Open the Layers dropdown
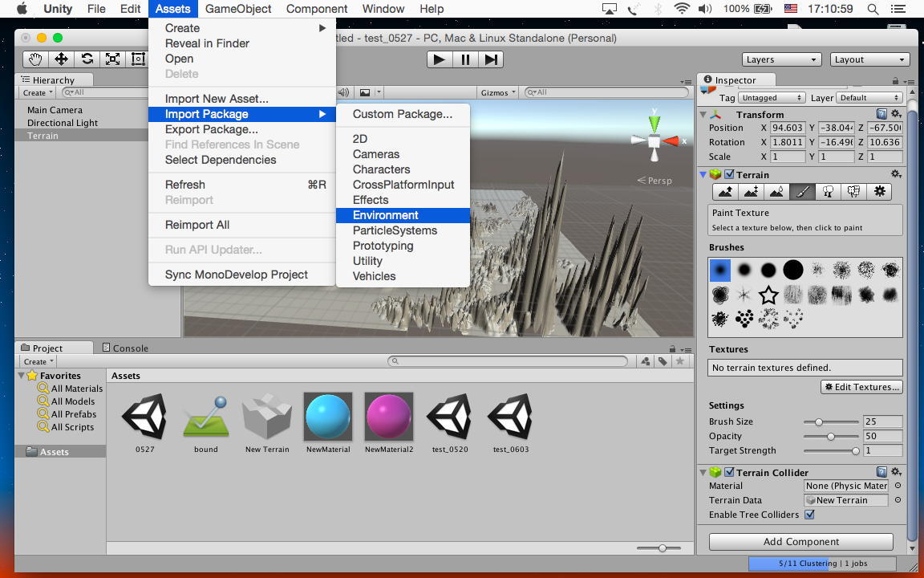 [781, 59]
